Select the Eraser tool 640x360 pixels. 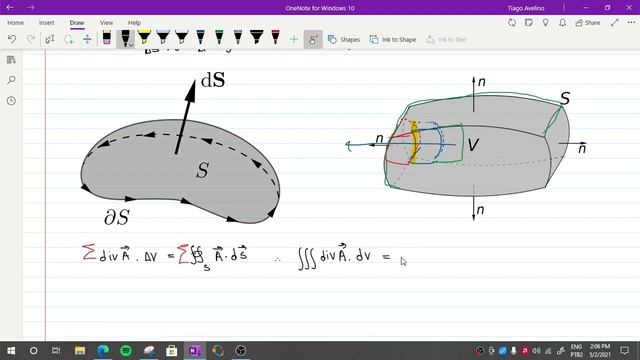coord(107,38)
